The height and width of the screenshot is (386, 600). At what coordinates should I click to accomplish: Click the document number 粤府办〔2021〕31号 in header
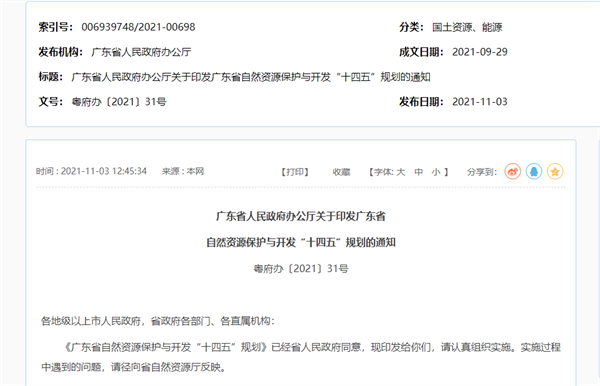[119, 102]
